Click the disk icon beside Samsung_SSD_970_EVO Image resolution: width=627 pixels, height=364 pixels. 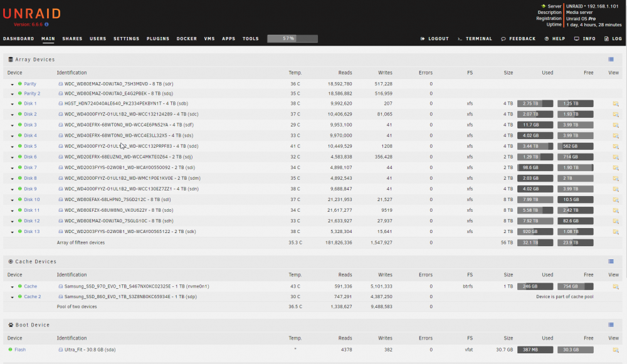point(61,286)
